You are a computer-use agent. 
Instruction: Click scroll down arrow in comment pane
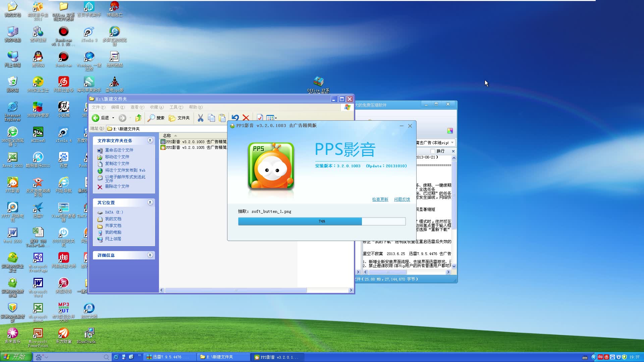(454, 266)
